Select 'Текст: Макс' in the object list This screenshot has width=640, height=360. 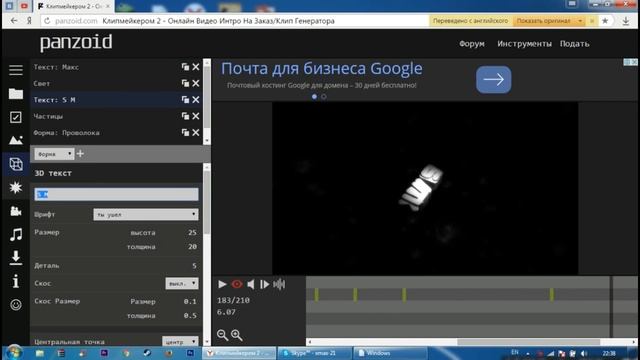pyautogui.click(x=56, y=67)
